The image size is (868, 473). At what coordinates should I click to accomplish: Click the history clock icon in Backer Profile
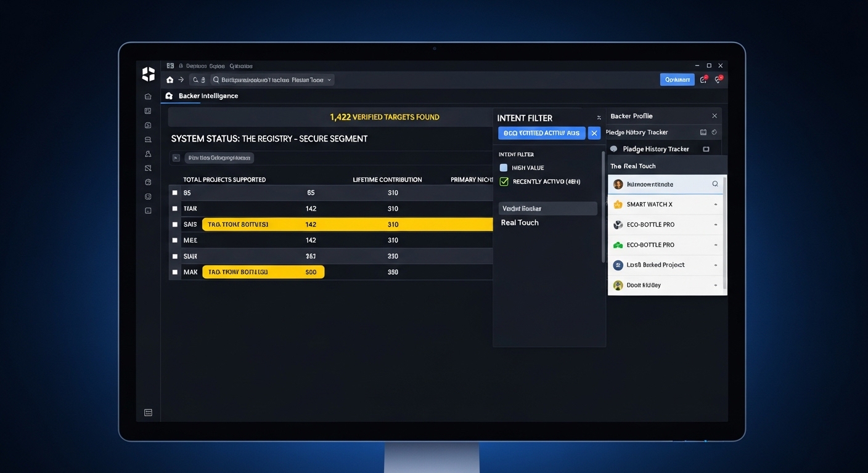[x=714, y=132]
